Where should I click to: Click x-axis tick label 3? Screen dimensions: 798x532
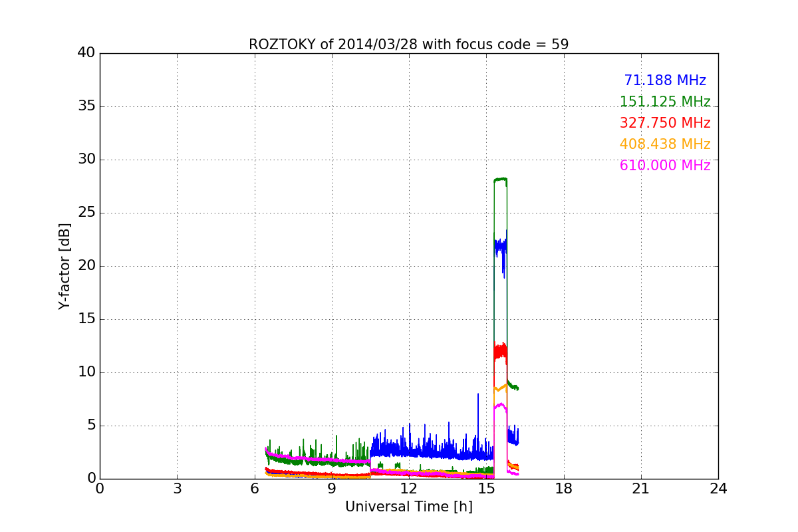click(x=177, y=489)
